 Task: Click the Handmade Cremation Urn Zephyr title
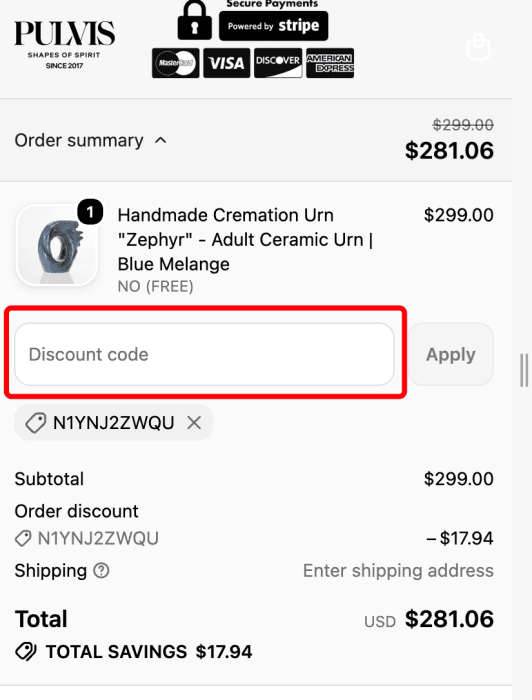[x=245, y=240]
